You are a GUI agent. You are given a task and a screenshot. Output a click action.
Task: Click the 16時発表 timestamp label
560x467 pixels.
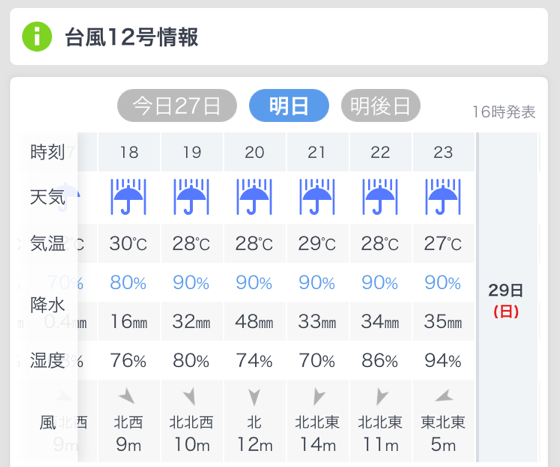tap(504, 112)
